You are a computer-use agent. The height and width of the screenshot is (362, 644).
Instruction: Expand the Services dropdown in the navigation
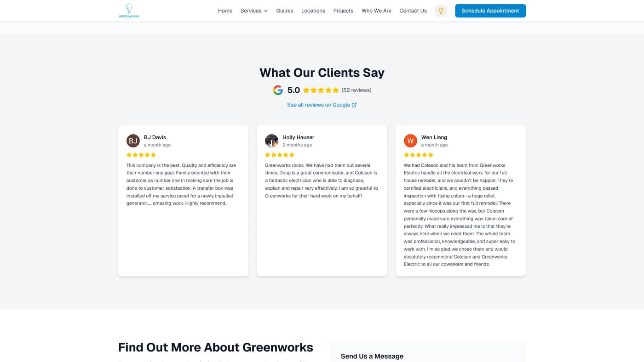(x=250, y=10)
